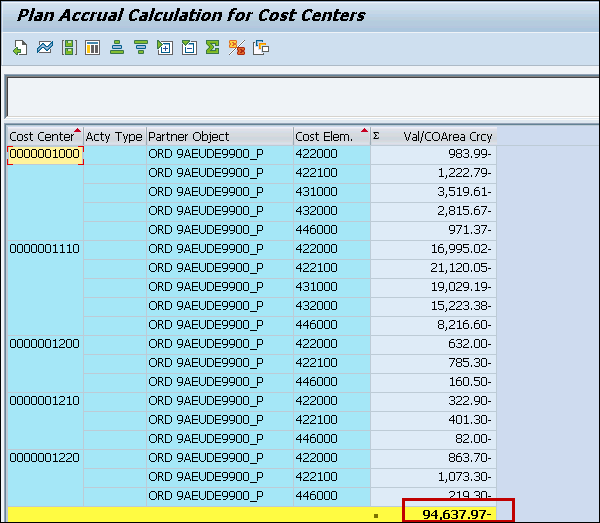Click the Val/COArea Crcy column header

[447, 136]
